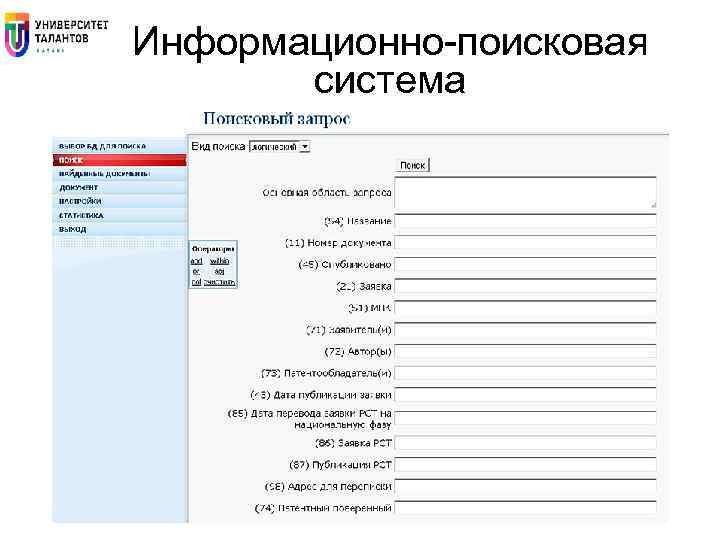Click the '(87) Публикация PCT' field

coord(525,465)
